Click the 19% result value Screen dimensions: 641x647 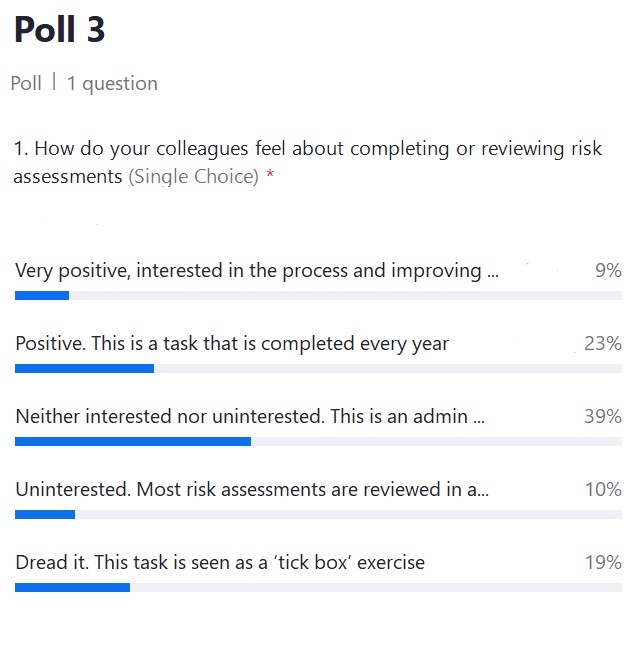tap(603, 562)
